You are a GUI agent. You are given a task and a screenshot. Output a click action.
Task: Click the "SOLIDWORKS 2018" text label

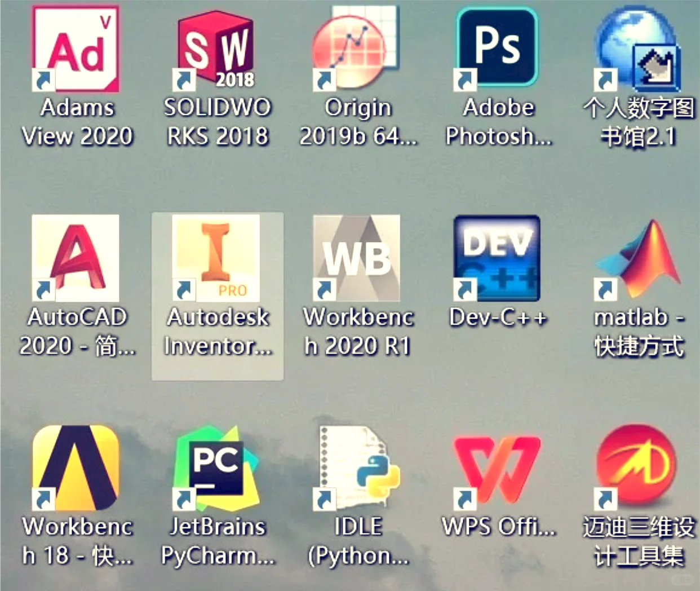point(218,122)
